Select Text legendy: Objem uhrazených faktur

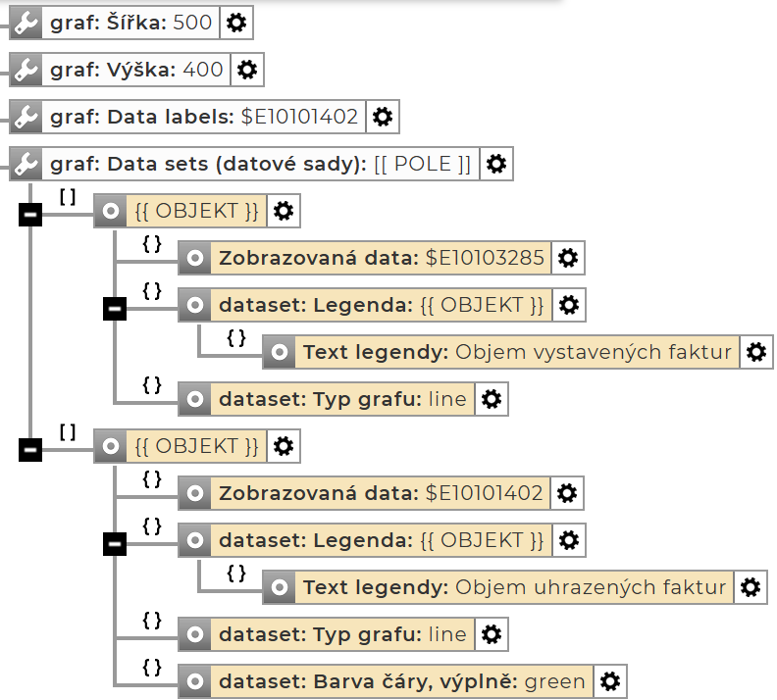[x=514, y=587]
